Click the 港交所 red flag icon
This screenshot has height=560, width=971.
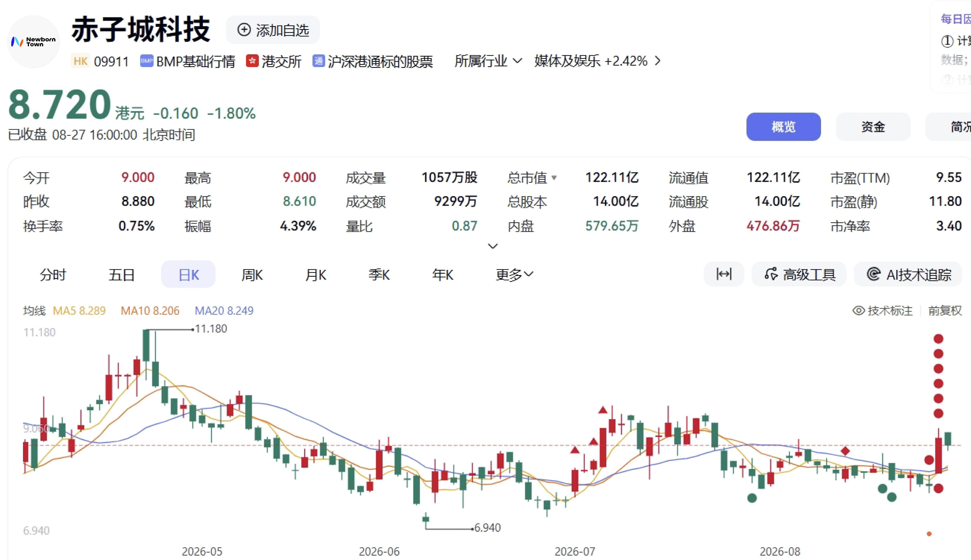pyautogui.click(x=252, y=61)
